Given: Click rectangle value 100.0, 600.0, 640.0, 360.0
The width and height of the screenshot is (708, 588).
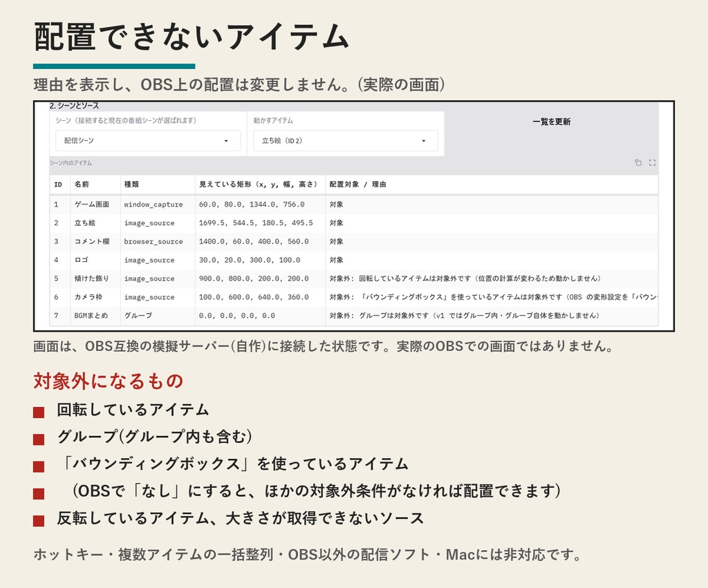Looking at the screenshot, I should pos(260,297).
